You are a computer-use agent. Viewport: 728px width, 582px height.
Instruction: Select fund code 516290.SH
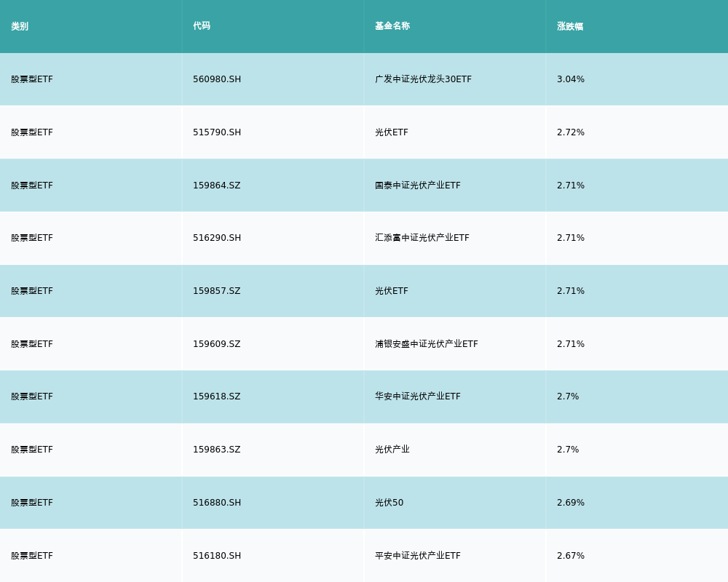(217, 238)
